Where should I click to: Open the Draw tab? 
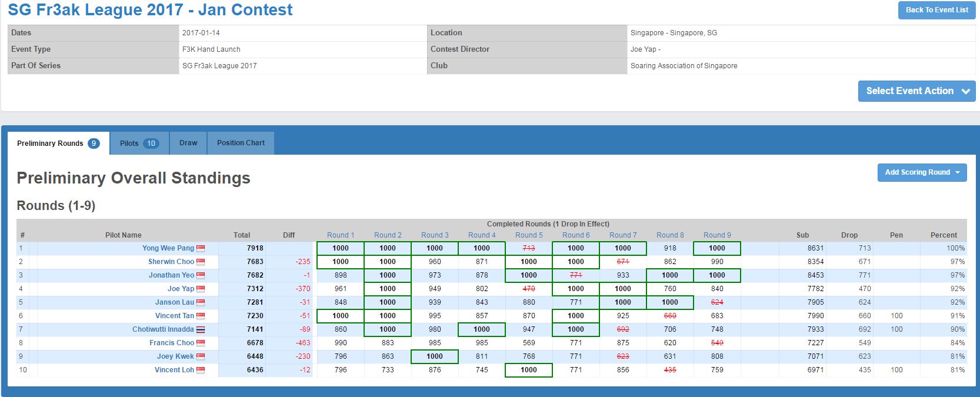pyautogui.click(x=188, y=143)
